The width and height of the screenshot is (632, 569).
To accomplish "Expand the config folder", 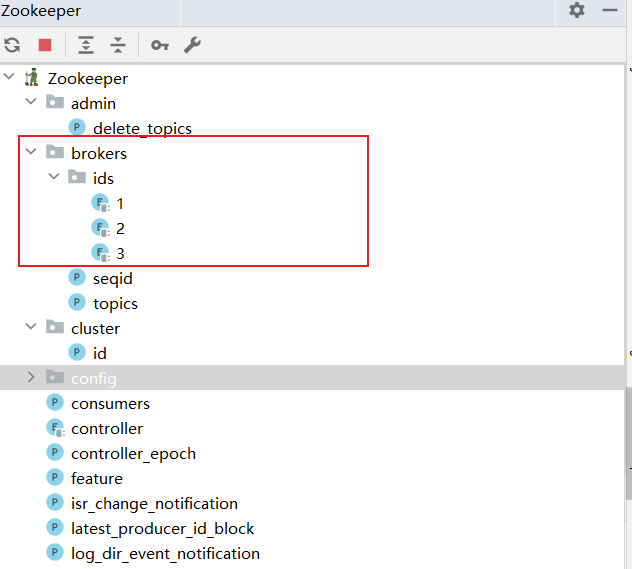I will click(31, 377).
